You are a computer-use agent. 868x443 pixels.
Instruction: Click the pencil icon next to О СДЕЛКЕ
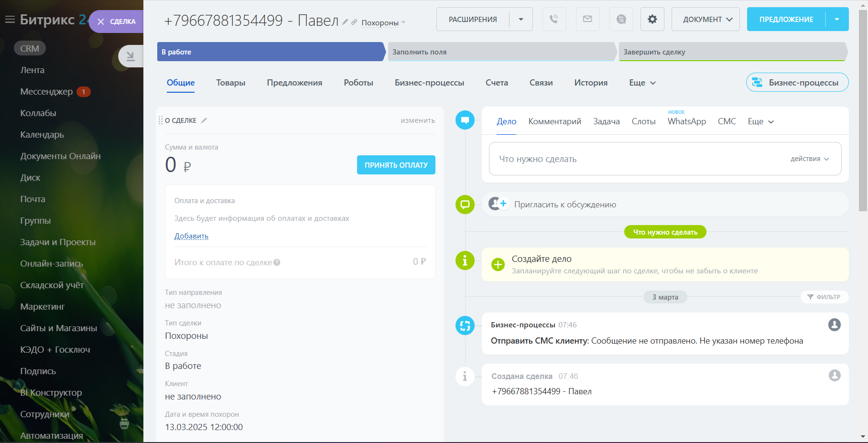[204, 120]
